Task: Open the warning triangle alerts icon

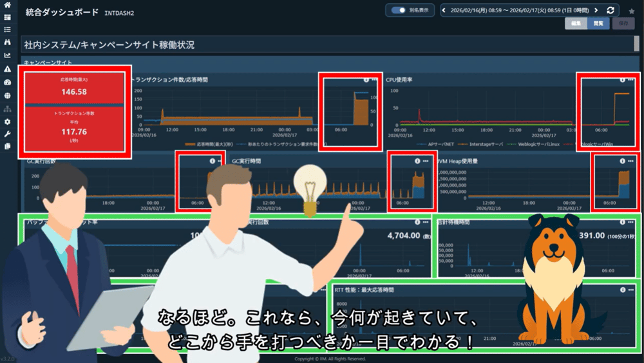Action: 7,69
